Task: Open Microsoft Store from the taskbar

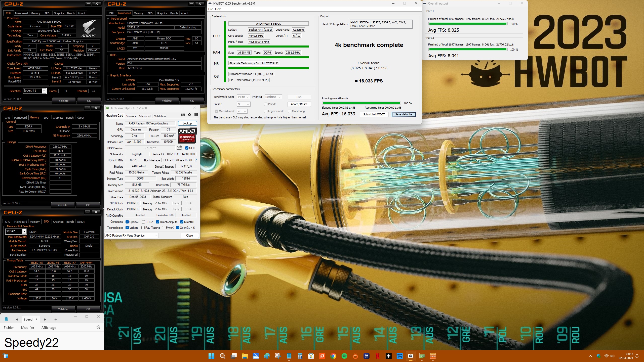Action: pos(311,356)
